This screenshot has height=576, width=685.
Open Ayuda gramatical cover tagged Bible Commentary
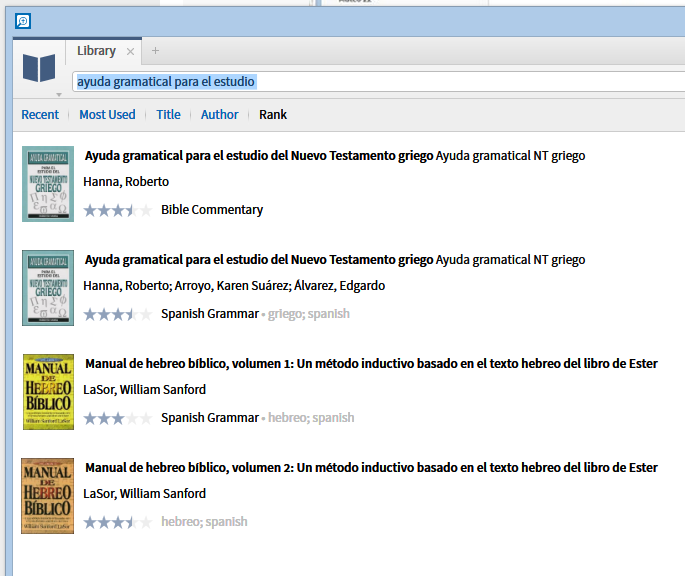pyautogui.click(x=48, y=184)
